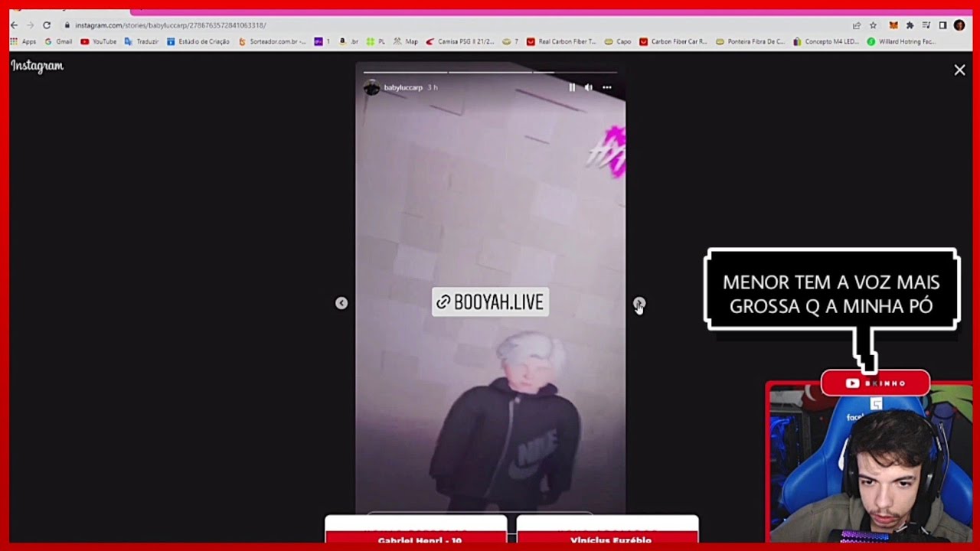Close the story viewer with X

[959, 70]
